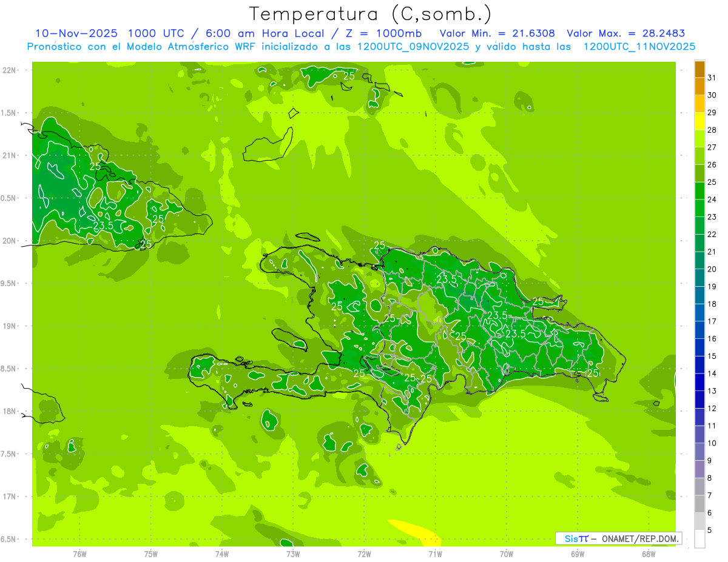Click the '71W' longitude axis label

(435, 554)
